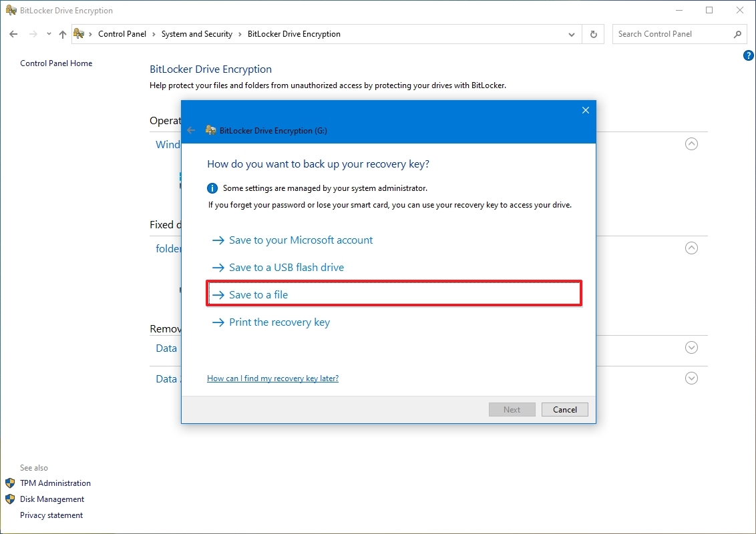
Task: Open TPM Administration
Action: [x=55, y=483]
